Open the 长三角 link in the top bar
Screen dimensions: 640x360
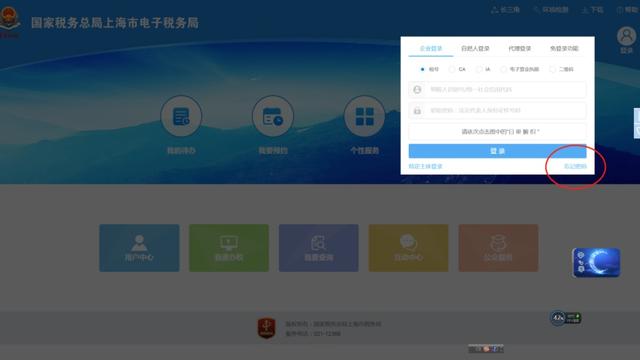pyautogui.click(x=505, y=10)
